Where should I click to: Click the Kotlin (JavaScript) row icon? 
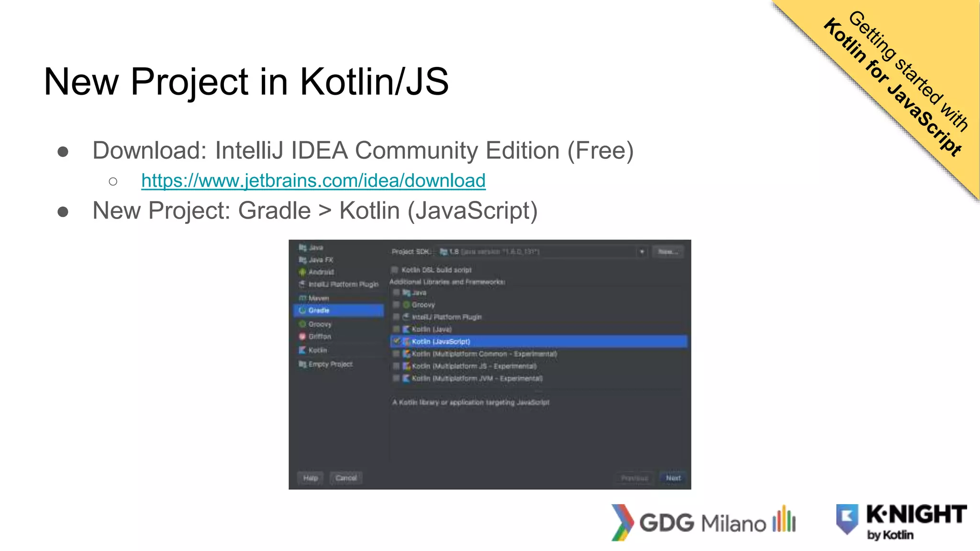coord(406,342)
